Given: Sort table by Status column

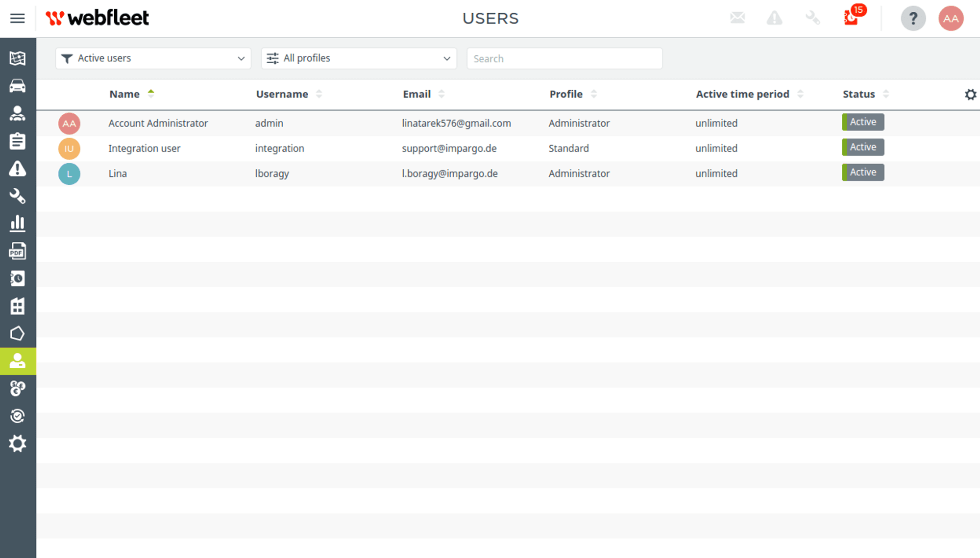Looking at the screenshot, I should pos(859,94).
